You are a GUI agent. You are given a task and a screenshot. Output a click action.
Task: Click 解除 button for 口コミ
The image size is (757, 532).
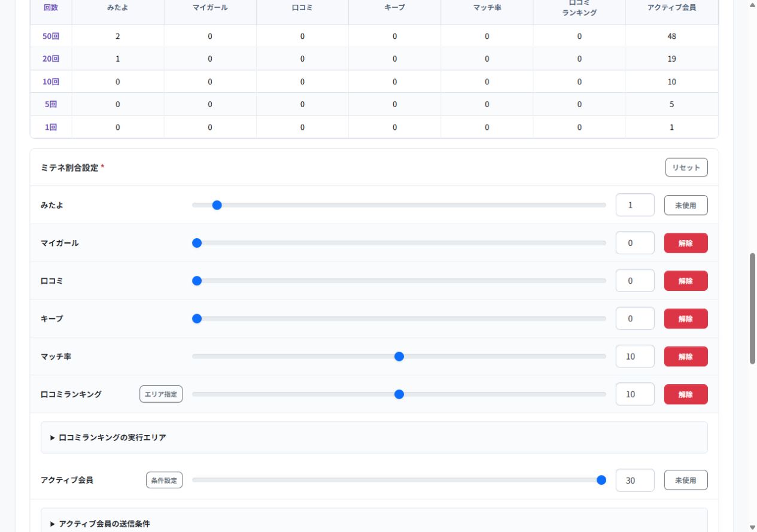686,281
